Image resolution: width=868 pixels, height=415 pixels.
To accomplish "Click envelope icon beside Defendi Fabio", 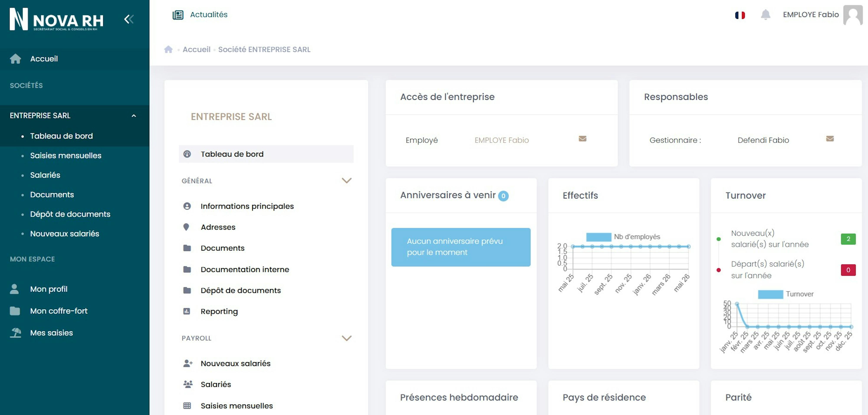I will coord(830,139).
